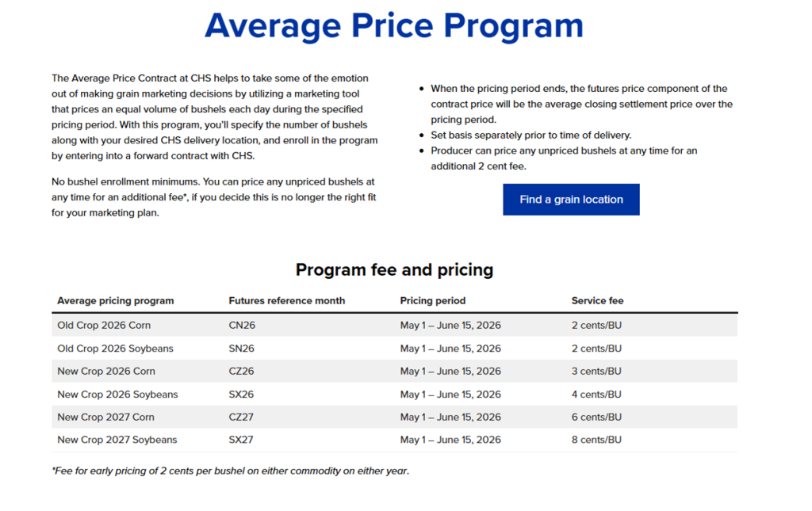The height and width of the screenshot is (511, 812).
Task: Select the Old Crop 2026 Corn row
Action: coord(104,326)
